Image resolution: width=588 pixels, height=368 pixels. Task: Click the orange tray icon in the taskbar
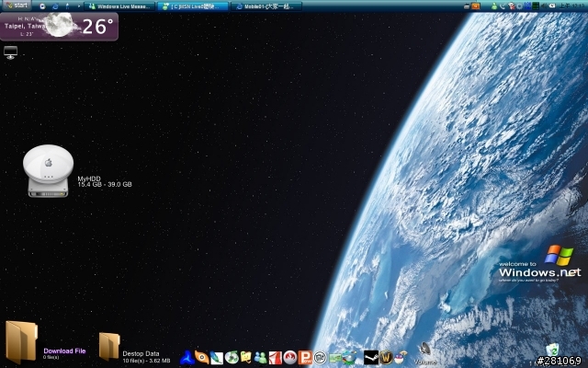(476, 6)
